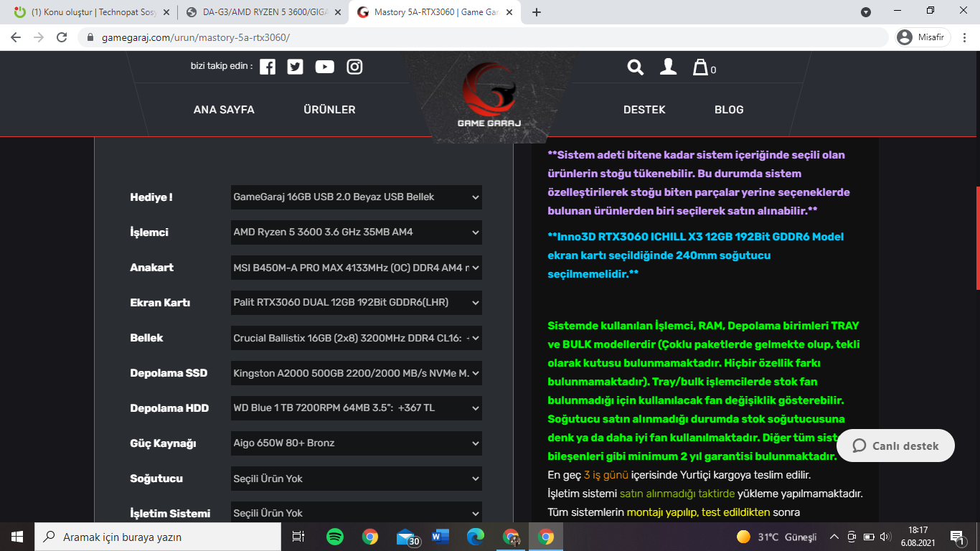Click the "İşlemci" label
Screen dimensions: 980x551
click(x=149, y=232)
